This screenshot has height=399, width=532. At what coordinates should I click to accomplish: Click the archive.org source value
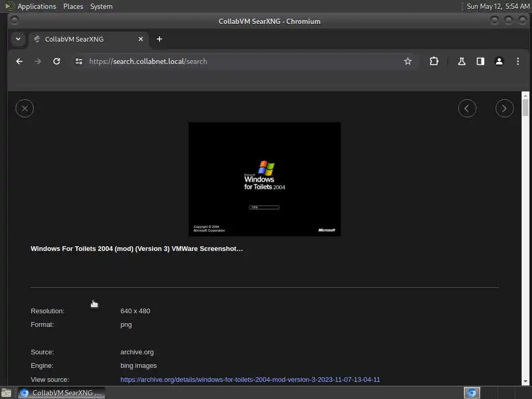pyautogui.click(x=137, y=352)
